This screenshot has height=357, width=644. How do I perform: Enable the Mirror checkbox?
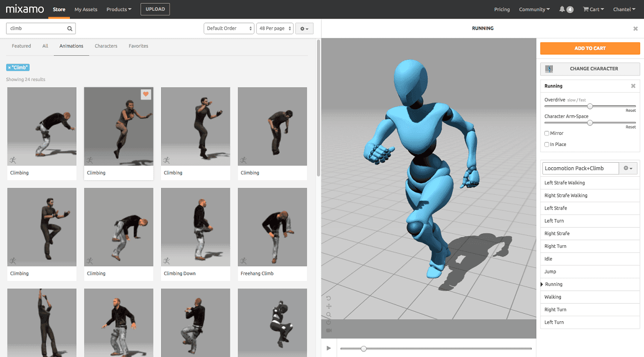pyautogui.click(x=546, y=133)
